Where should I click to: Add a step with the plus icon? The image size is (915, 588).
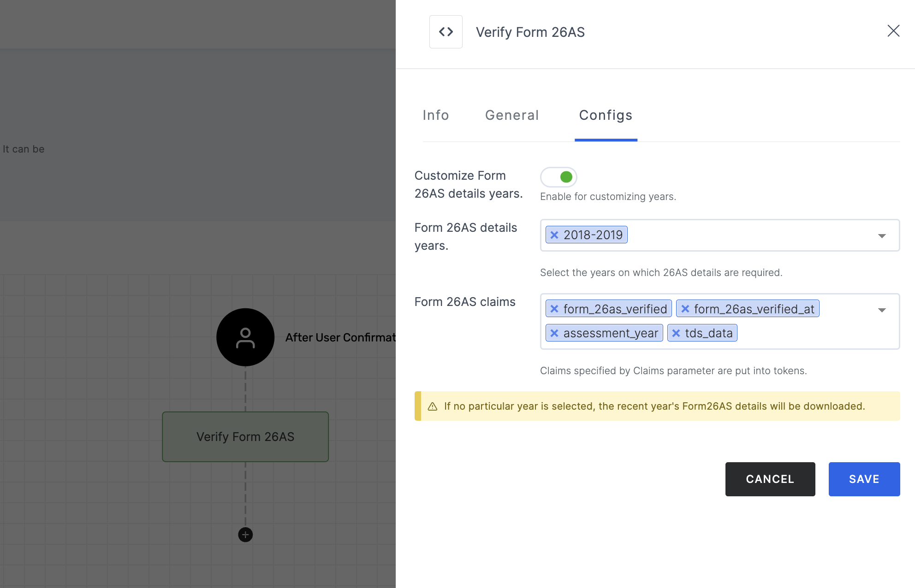[245, 535]
